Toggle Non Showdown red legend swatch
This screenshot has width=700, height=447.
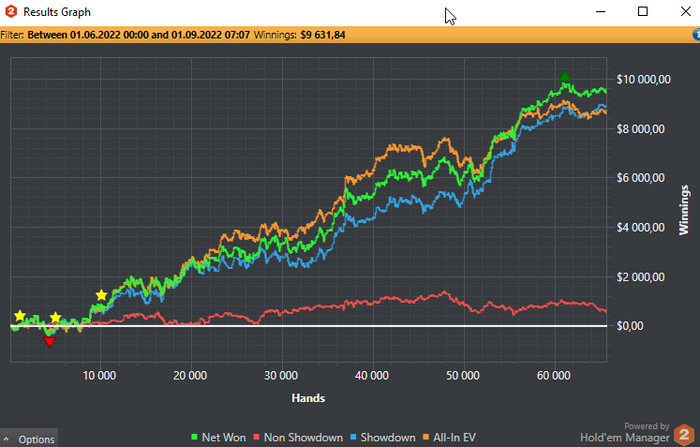[256, 437]
